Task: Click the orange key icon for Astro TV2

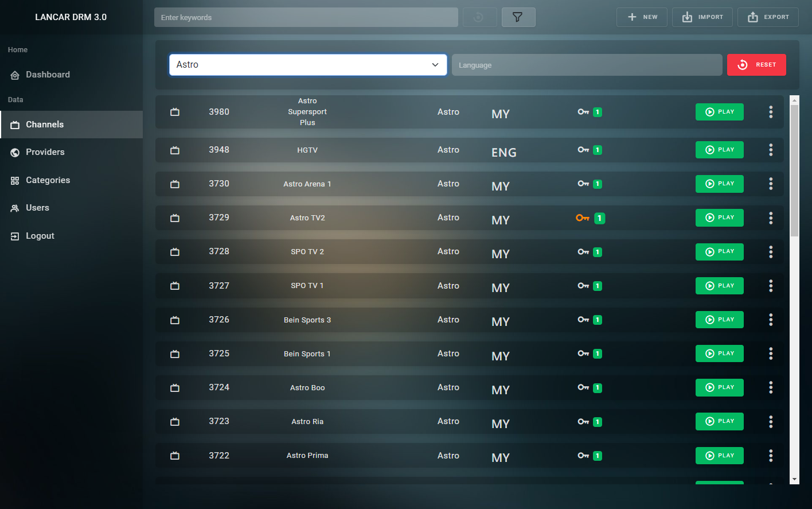Action: [x=583, y=217]
